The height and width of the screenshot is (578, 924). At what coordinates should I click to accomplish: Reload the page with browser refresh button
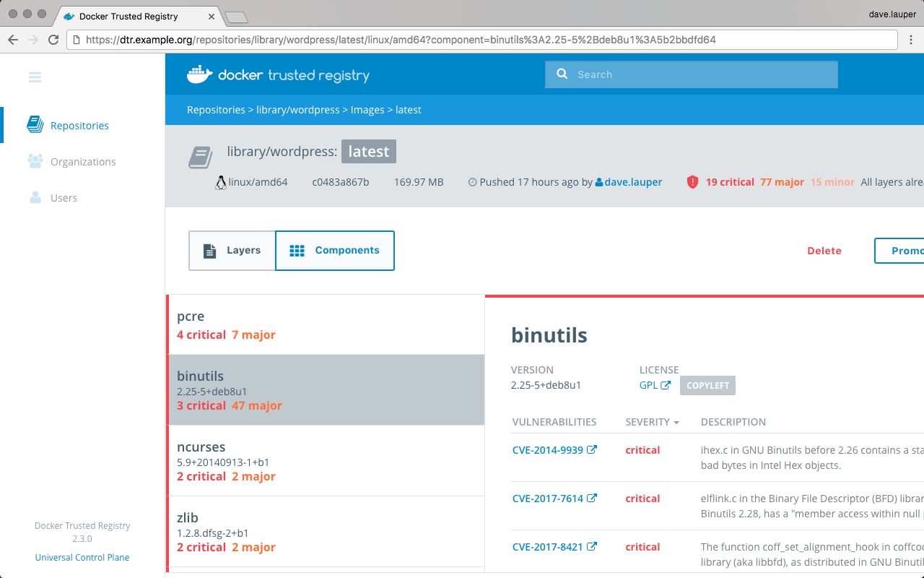click(53, 40)
